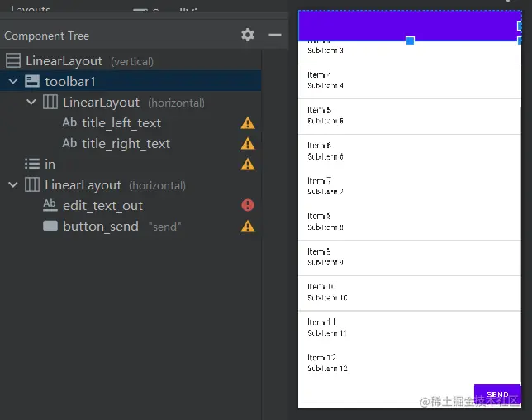532x420 pixels.
Task: Click the SEND button in preview
Action: pyautogui.click(x=497, y=394)
